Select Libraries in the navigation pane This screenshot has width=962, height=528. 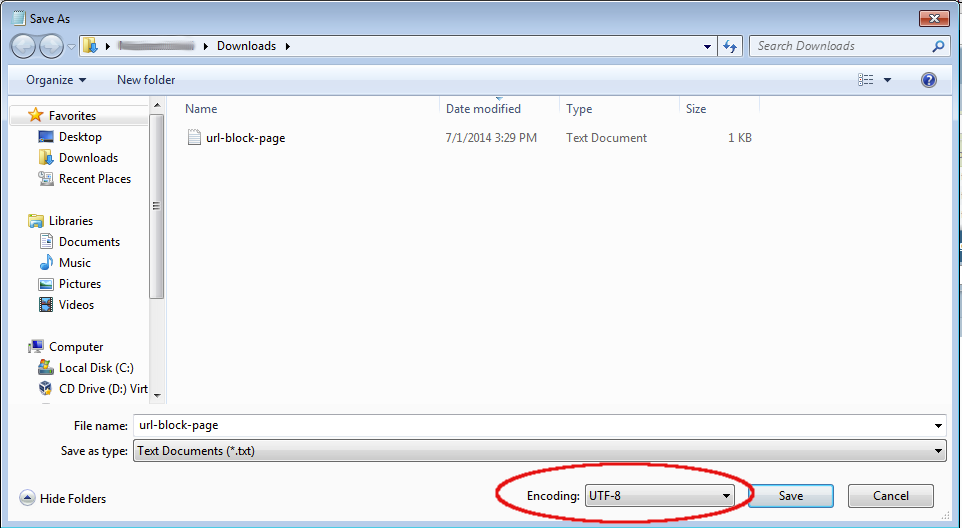tap(71, 221)
